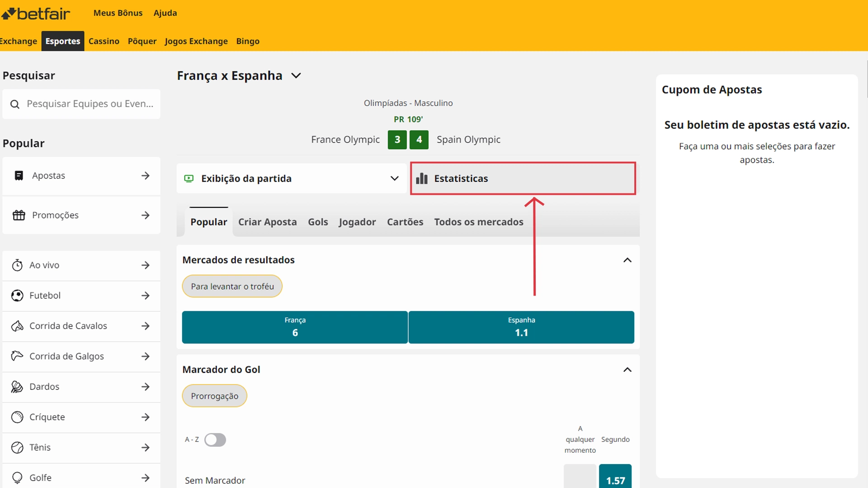Click the Ao vivo stopwatch icon

(x=17, y=265)
